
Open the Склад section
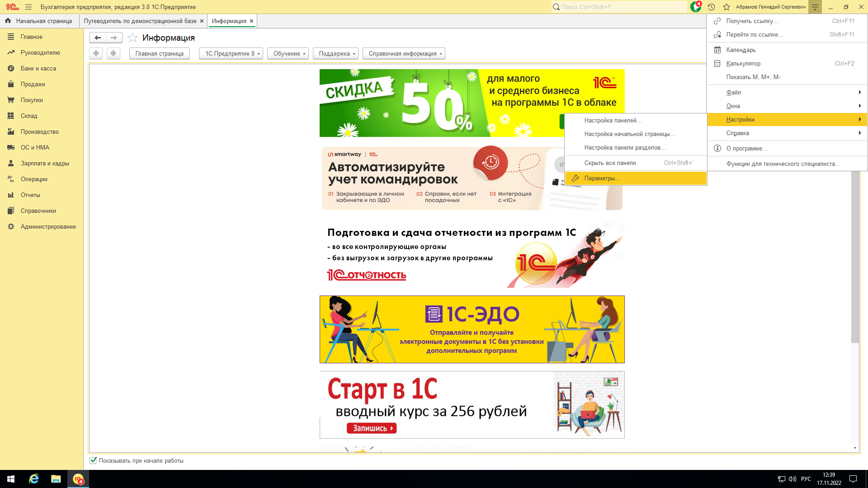tap(42, 116)
